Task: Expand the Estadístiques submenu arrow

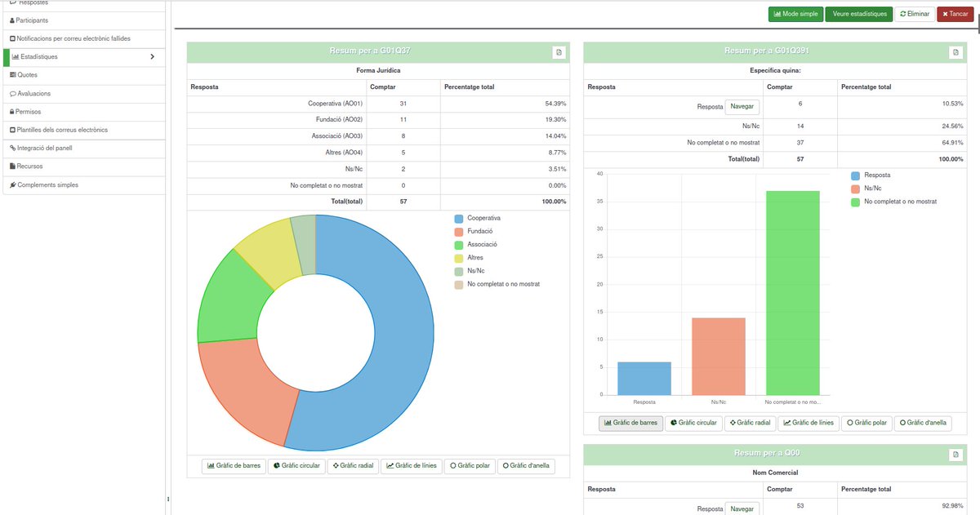Action: [x=153, y=57]
